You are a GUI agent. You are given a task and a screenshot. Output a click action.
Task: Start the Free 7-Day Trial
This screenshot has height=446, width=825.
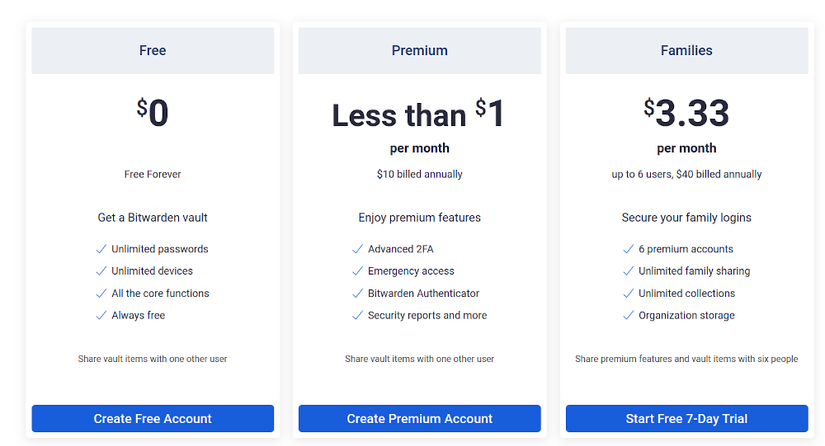(686, 418)
